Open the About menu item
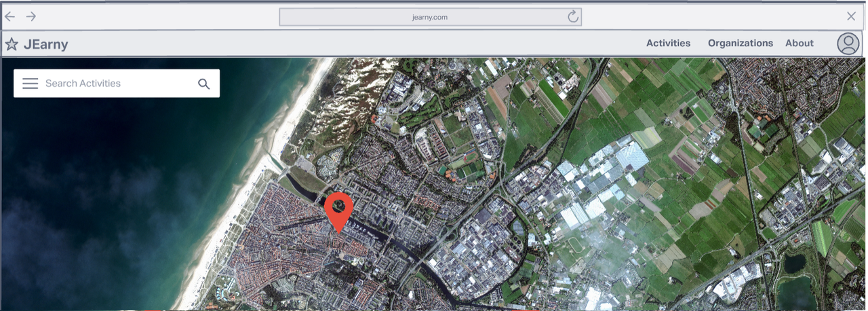Screen dimensions: 868x311 (800, 43)
